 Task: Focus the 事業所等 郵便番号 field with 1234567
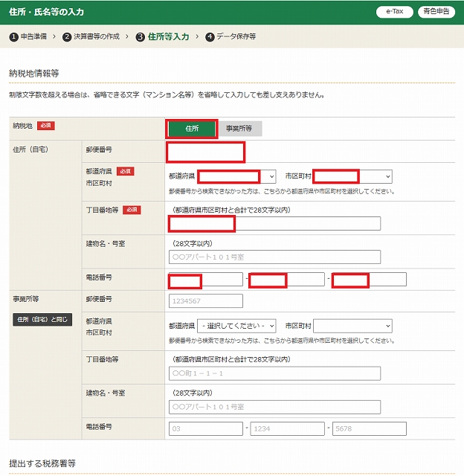[206, 300]
